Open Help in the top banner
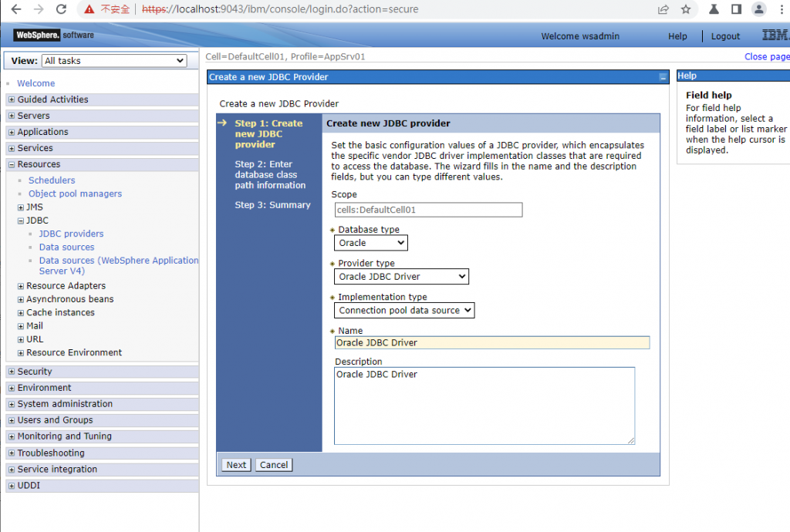The height and width of the screenshot is (532, 790). pyautogui.click(x=677, y=36)
